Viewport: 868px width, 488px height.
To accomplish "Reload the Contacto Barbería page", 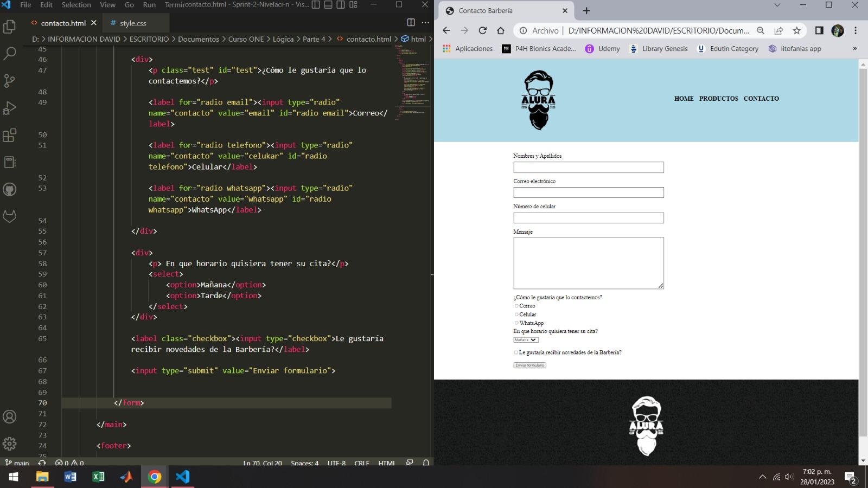I will coord(482,30).
